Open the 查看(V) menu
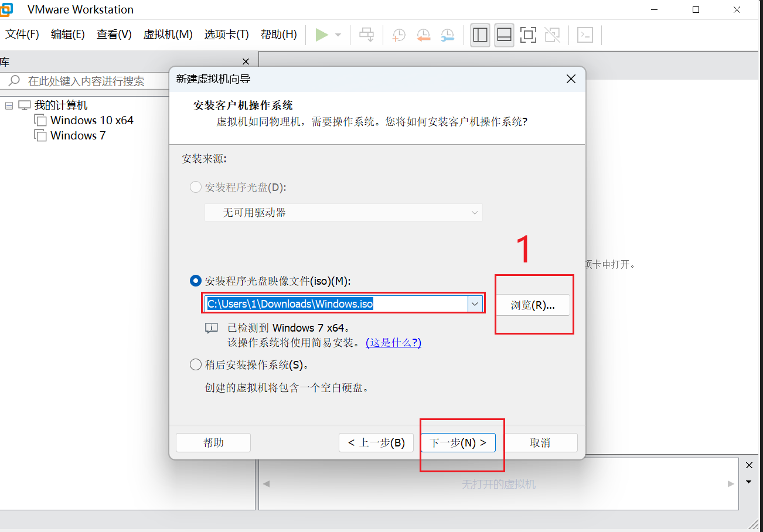 coord(114,35)
